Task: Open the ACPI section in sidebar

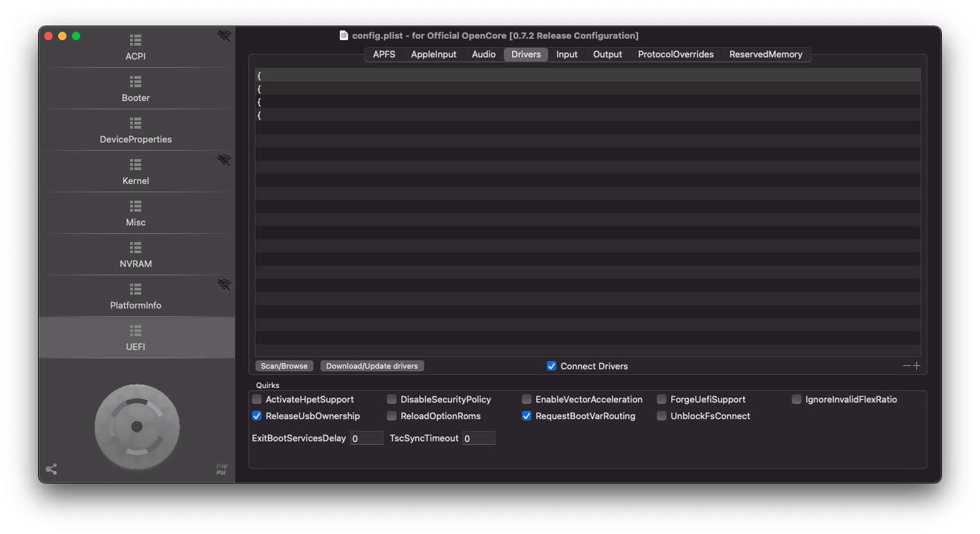Action: click(136, 47)
